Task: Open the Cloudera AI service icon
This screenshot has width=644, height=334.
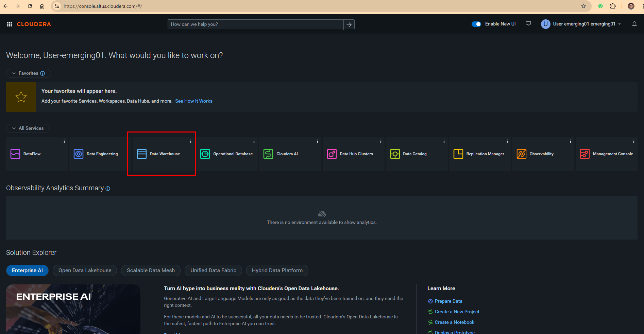Action: (268, 154)
